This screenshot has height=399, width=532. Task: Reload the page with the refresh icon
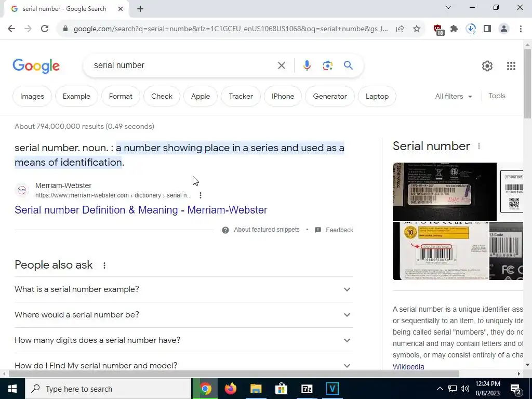pyautogui.click(x=45, y=29)
